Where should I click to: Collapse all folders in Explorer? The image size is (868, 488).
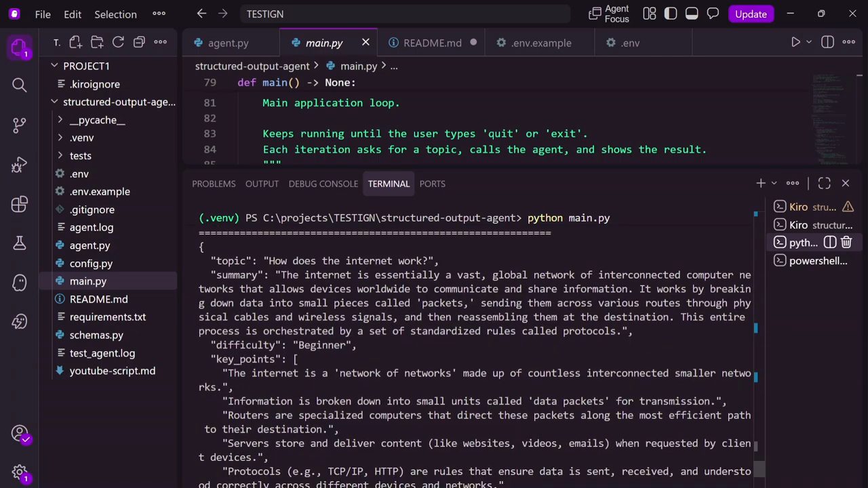[139, 42]
